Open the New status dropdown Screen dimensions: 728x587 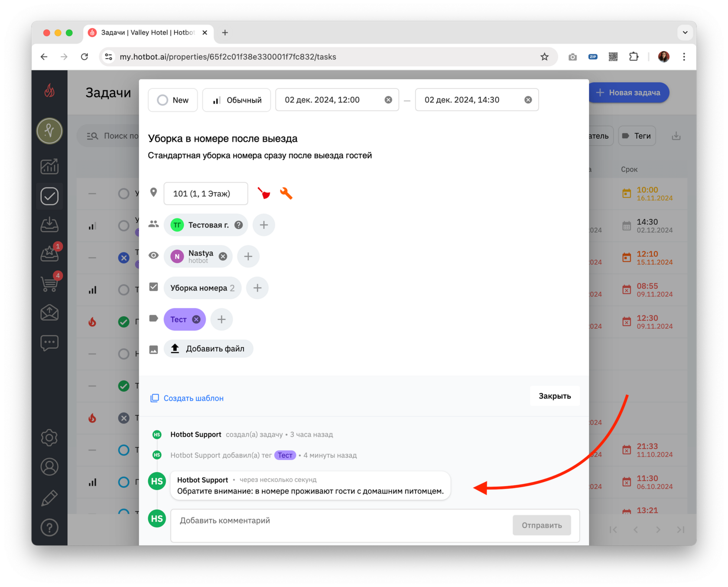[x=173, y=100]
